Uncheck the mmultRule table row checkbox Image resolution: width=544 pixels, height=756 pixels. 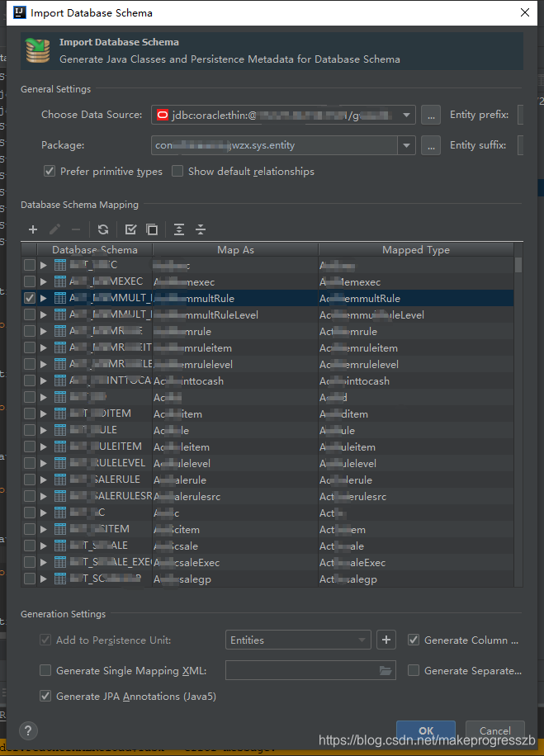tap(30, 298)
